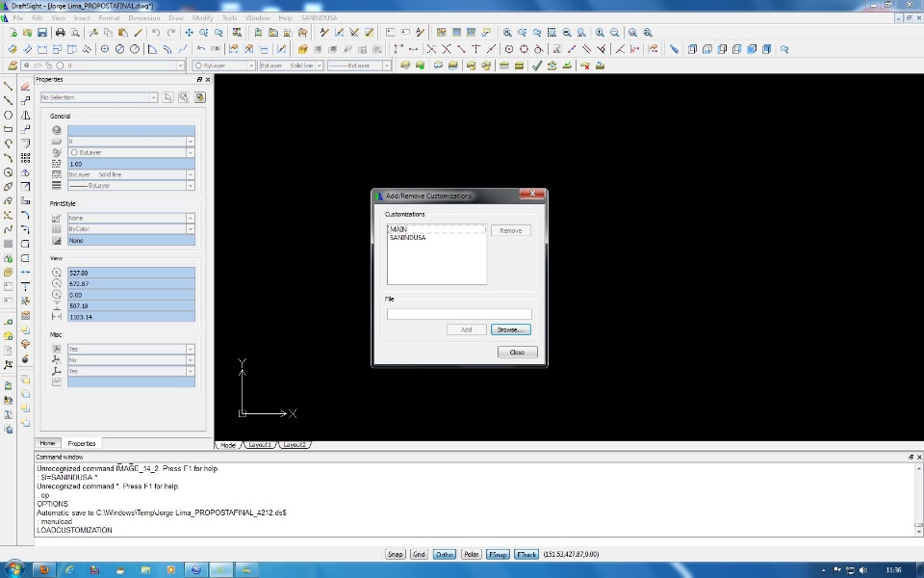Select the Trim scissors tool
The height and width of the screenshot is (578, 924).
[x=25, y=301]
